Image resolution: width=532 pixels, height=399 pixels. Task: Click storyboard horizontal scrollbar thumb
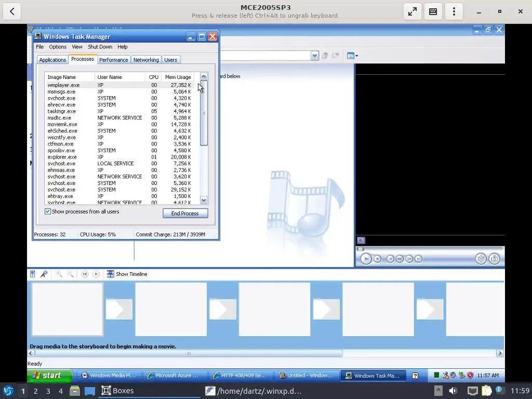click(x=189, y=353)
